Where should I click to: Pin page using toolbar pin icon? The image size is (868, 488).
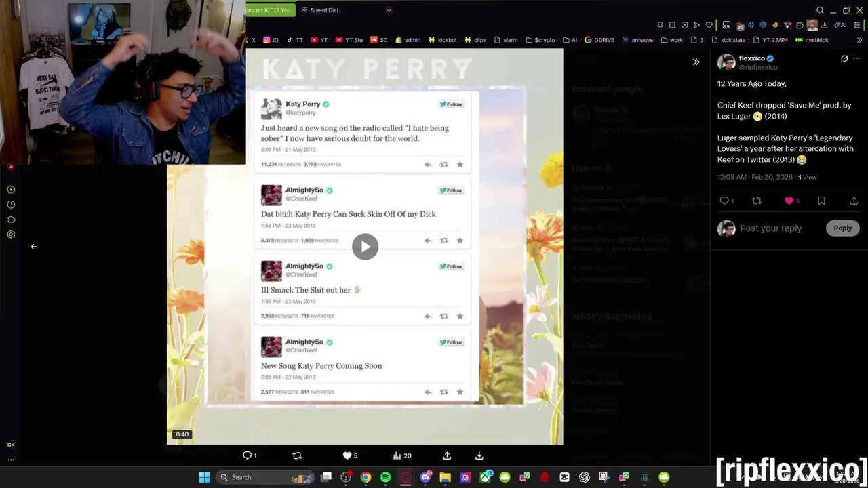660,25
